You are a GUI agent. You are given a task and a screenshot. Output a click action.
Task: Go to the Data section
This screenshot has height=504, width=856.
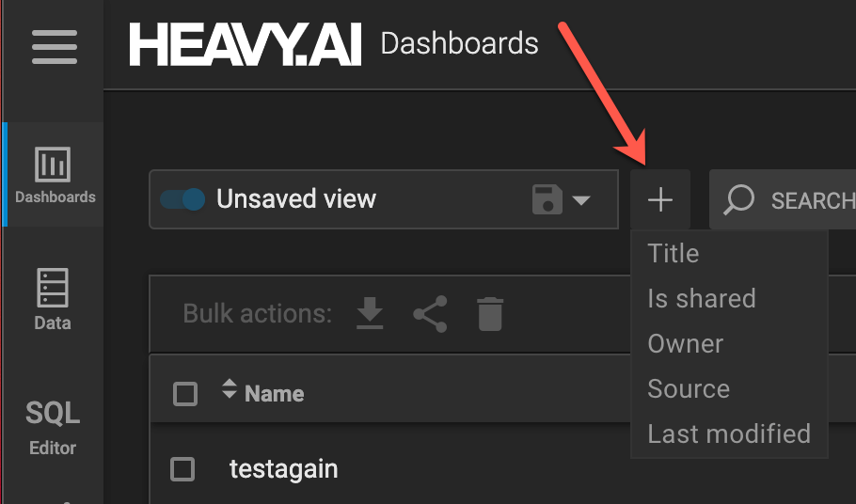coord(53,299)
